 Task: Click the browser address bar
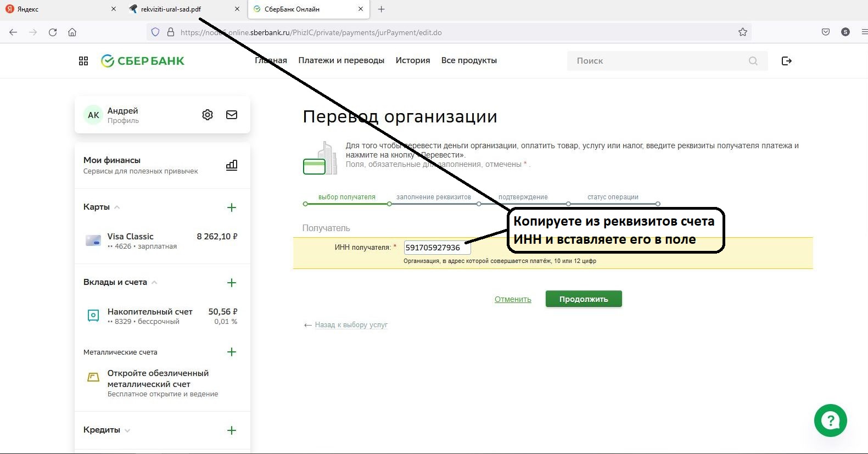[x=450, y=32]
